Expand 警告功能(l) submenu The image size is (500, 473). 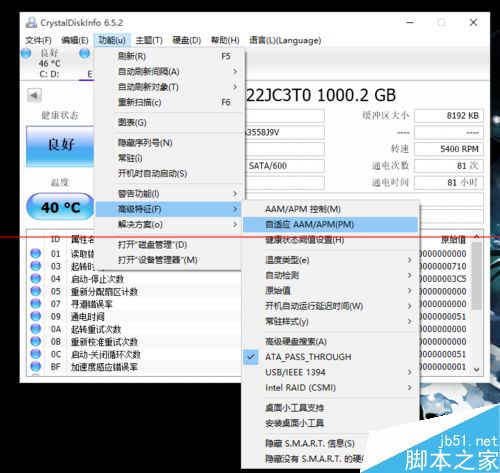[x=170, y=193]
